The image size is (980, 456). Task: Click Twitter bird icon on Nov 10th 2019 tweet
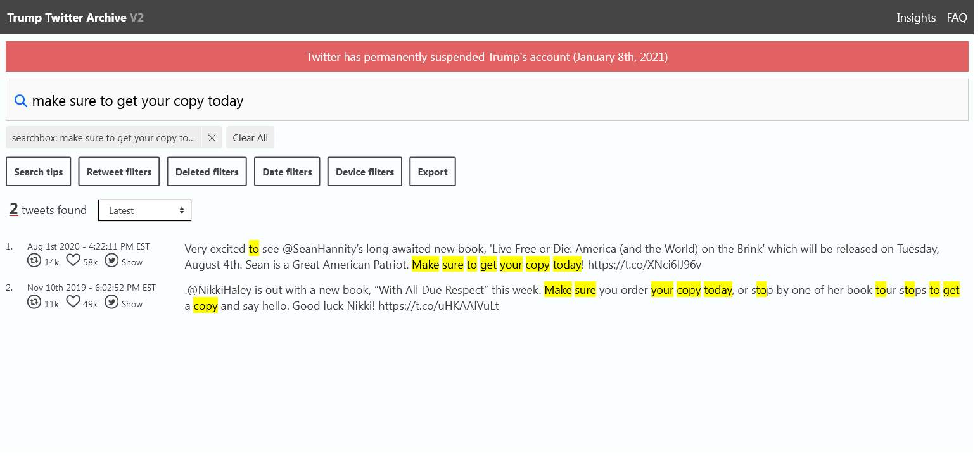111,303
